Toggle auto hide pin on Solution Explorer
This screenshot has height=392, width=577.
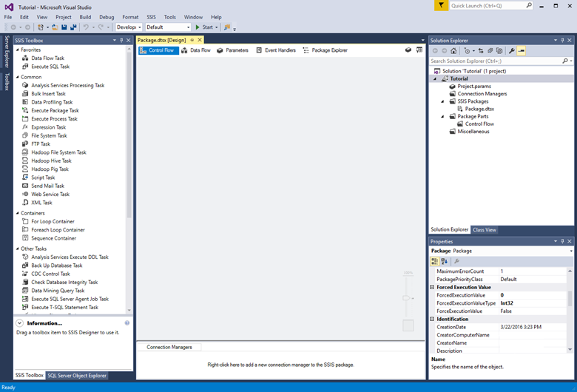(562, 40)
